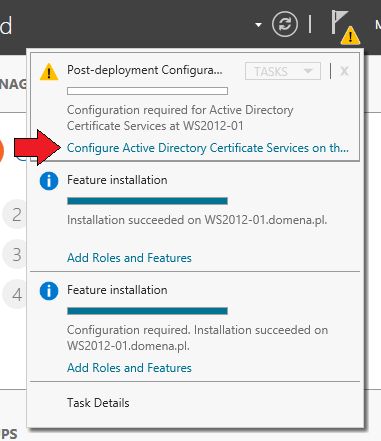
Task: Open Task Details
Action: tap(98, 403)
